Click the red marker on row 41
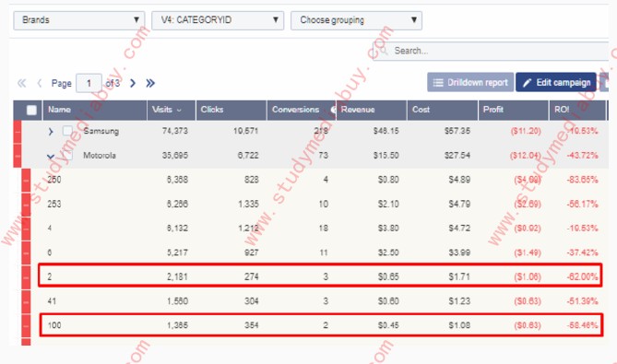Viewport: 617px width, 364px height. (x=26, y=301)
